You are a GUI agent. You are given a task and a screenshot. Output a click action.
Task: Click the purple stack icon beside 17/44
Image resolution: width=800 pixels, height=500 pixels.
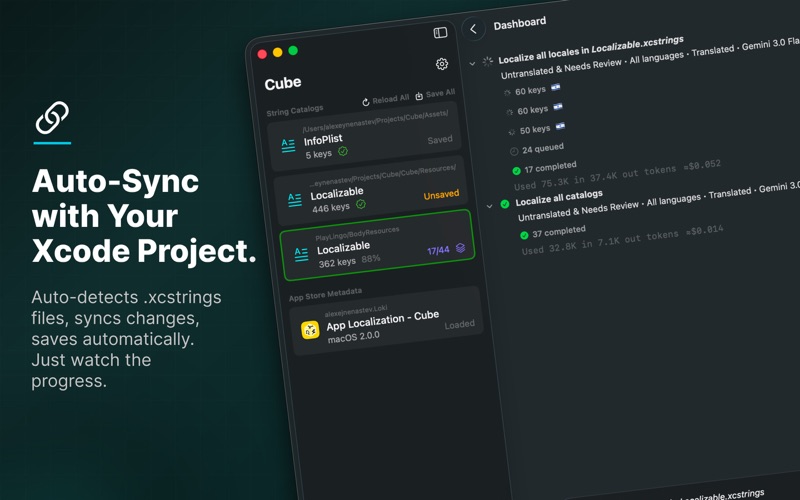pyautogui.click(x=460, y=247)
